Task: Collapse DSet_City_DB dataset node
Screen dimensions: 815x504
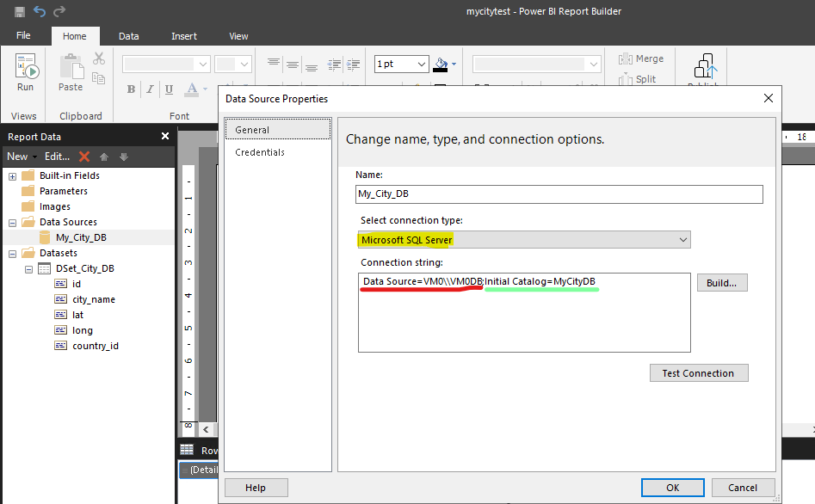Action: click(28, 269)
